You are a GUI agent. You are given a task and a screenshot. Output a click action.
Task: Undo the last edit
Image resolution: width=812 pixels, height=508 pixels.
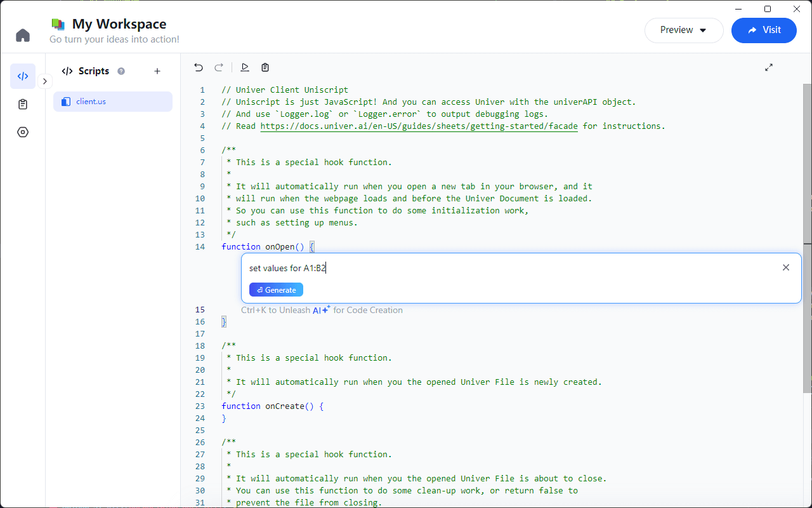199,67
